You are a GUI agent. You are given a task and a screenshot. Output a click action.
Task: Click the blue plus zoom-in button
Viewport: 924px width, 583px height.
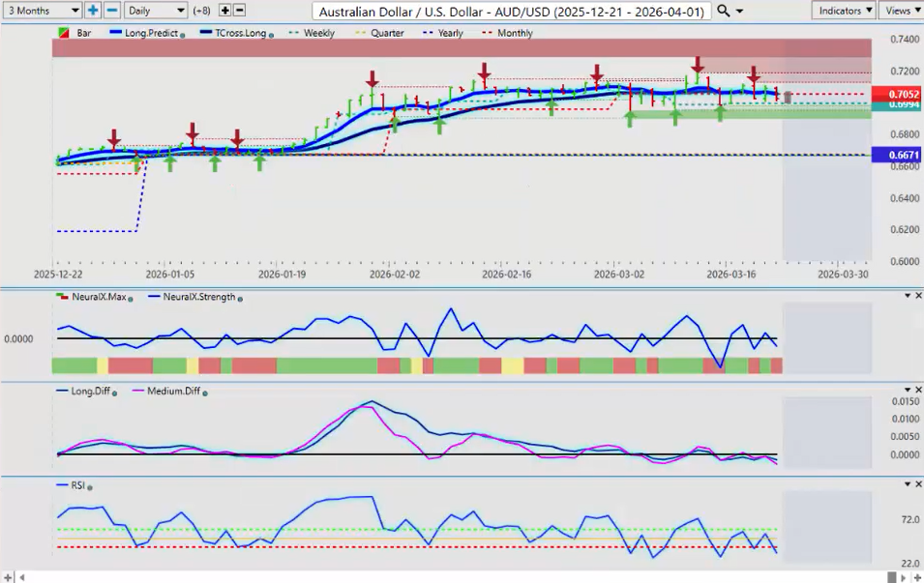[93, 10]
